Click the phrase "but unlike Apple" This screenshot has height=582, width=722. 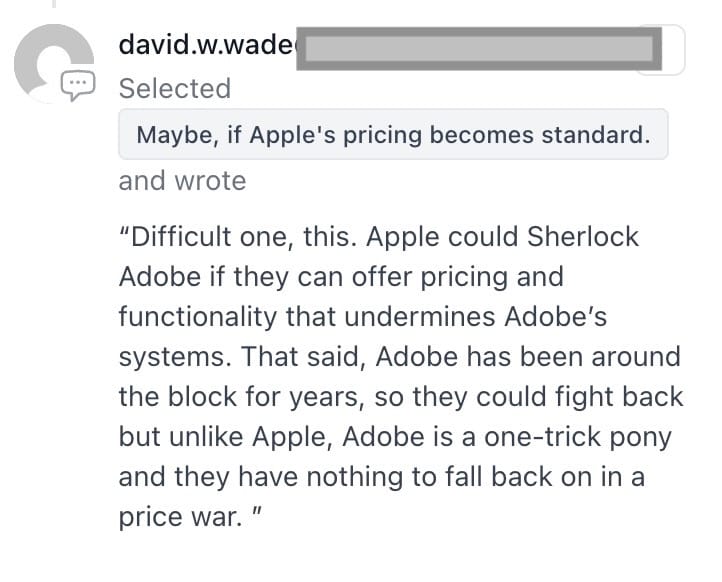[x=212, y=436]
